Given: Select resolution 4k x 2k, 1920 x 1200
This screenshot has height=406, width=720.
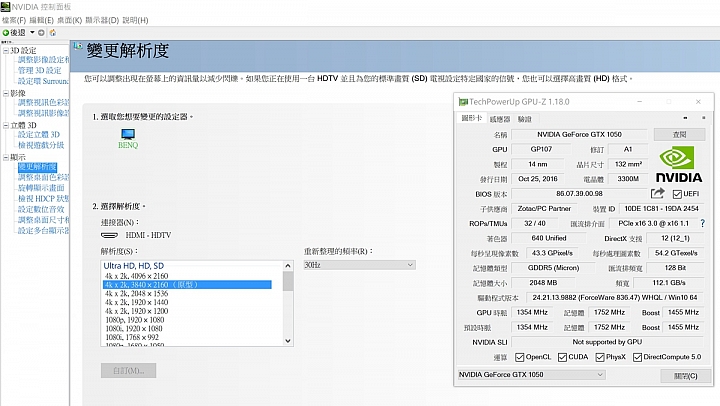Looking at the screenshot, I should point(136,311).
